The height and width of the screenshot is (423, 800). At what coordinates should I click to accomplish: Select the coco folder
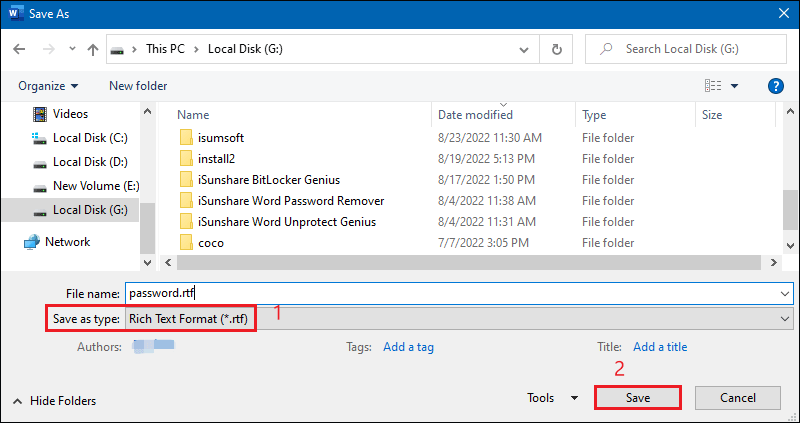tap(211, 243)
